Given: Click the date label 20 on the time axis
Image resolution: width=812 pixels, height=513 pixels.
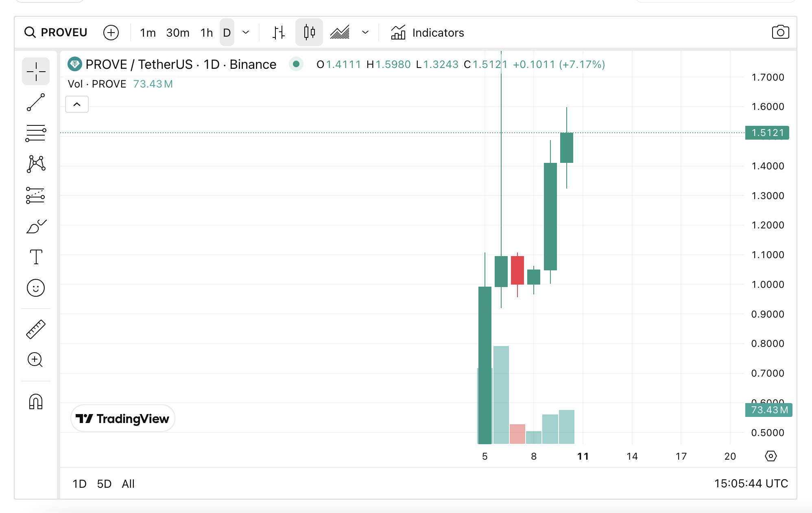Looking at the screenshot, I should click(x=730, y=456).
